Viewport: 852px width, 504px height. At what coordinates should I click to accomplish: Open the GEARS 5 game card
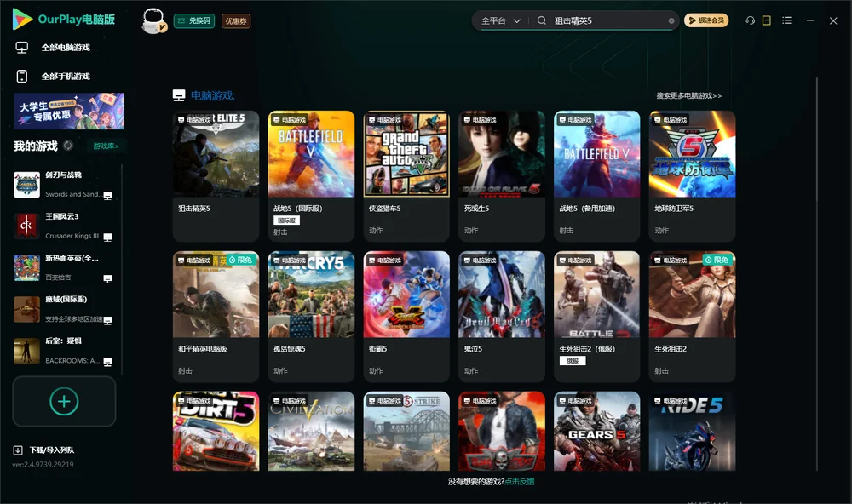click(x=597, y=432)
